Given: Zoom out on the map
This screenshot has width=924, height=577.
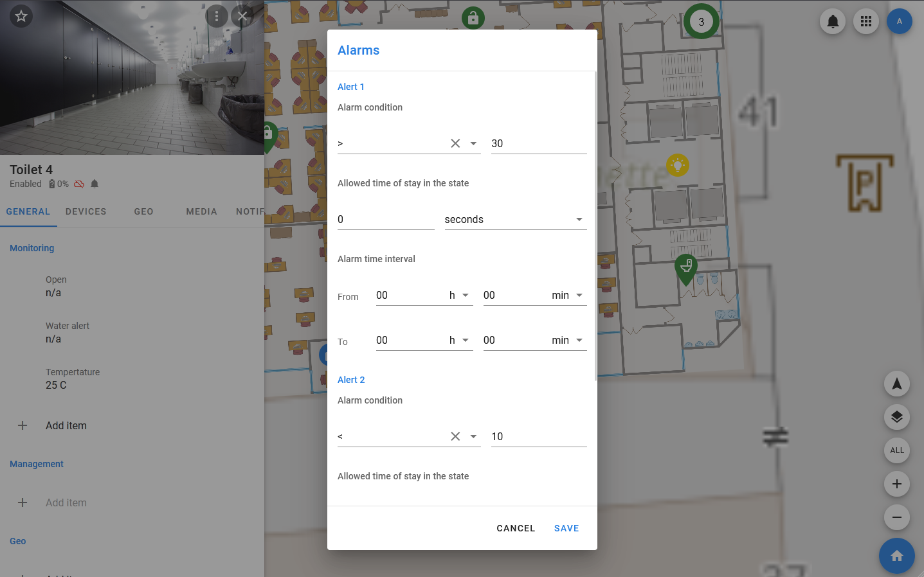Looking at the screenshot, I should [896, 517].
